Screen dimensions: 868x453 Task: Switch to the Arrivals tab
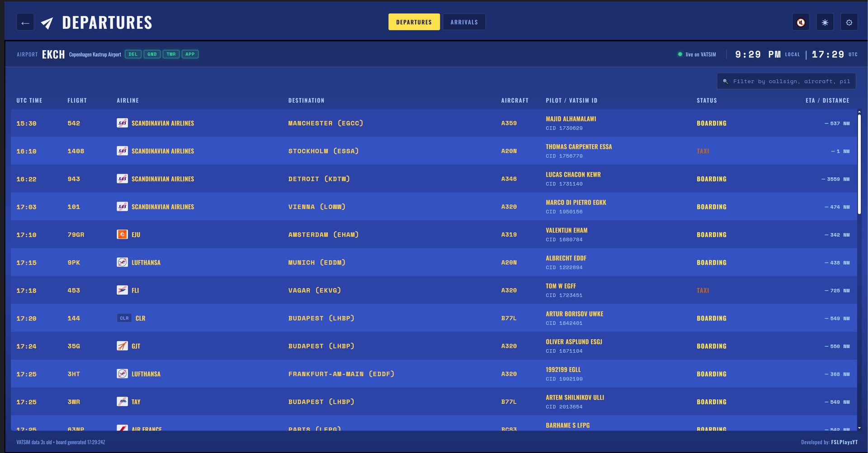coord(464,22)
